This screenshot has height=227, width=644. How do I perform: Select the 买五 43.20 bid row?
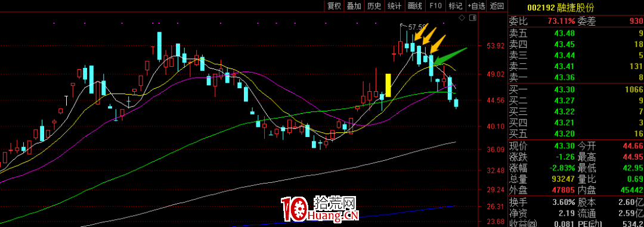click(x=576, y=134)
